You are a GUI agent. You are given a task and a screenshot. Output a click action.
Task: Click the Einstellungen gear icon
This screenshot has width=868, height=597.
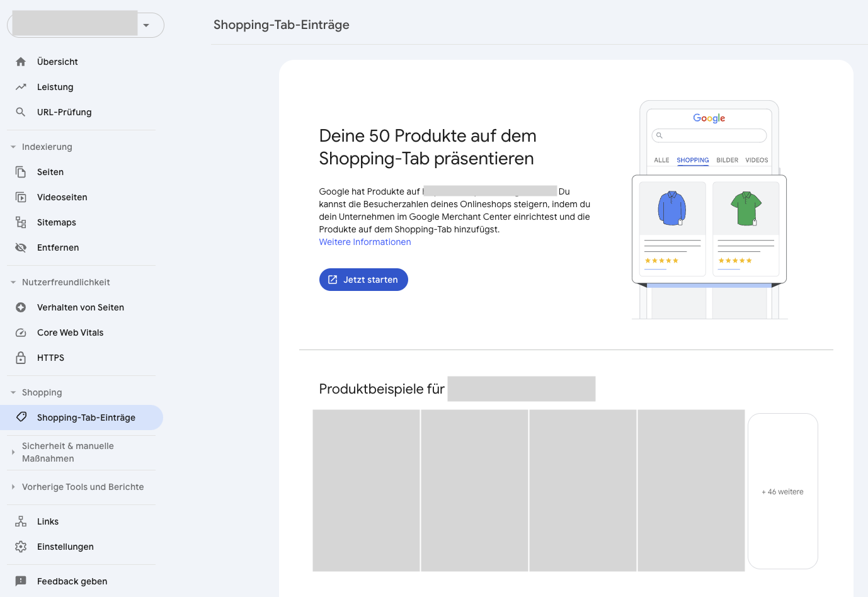[21, 547]
